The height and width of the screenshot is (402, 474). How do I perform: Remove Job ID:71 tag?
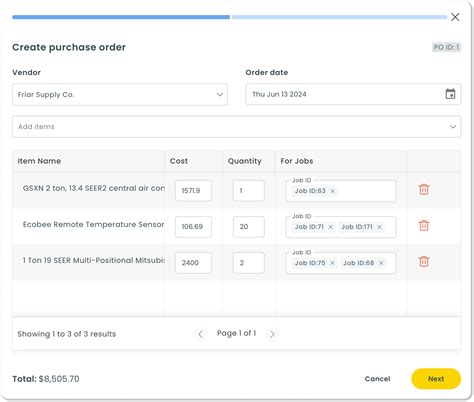click(x=330, y=227)
